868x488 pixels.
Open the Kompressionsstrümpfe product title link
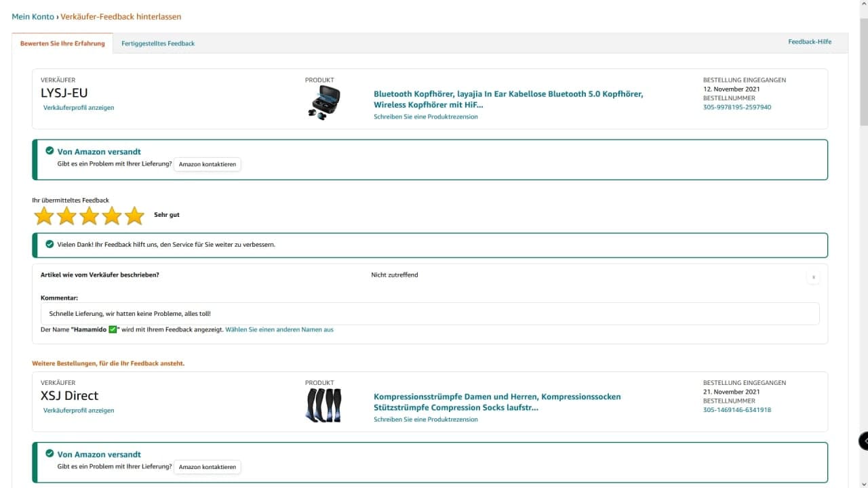(497, 403)
